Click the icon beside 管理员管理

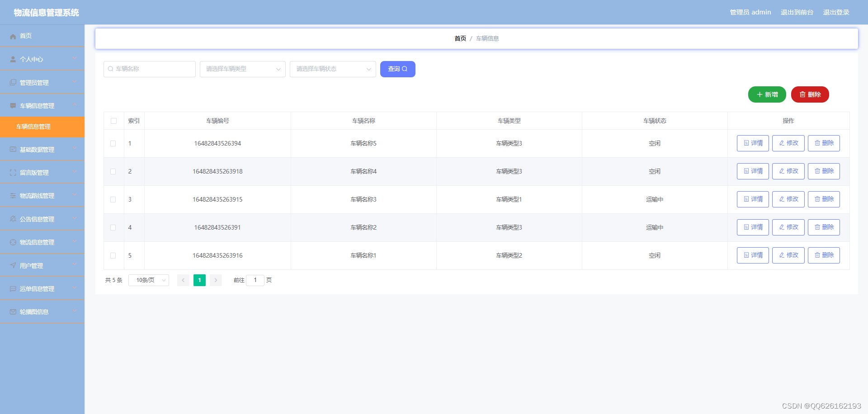(13, 83)
